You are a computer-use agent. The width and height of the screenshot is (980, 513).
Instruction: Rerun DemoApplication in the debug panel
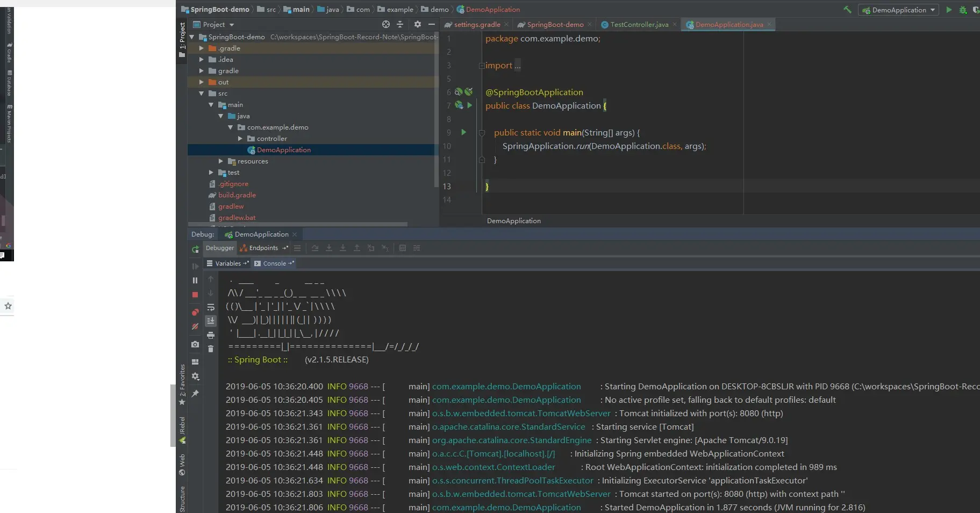coord(195,249)
